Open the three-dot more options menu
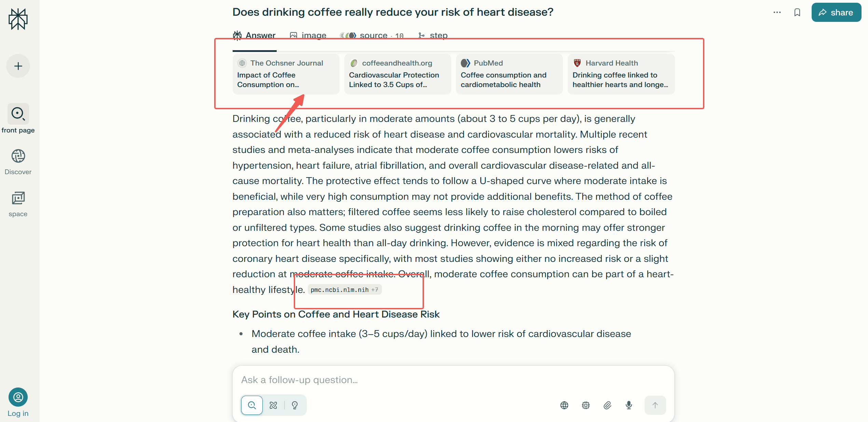Viewport: 868px width, 422px height. (x=777, y=13)
